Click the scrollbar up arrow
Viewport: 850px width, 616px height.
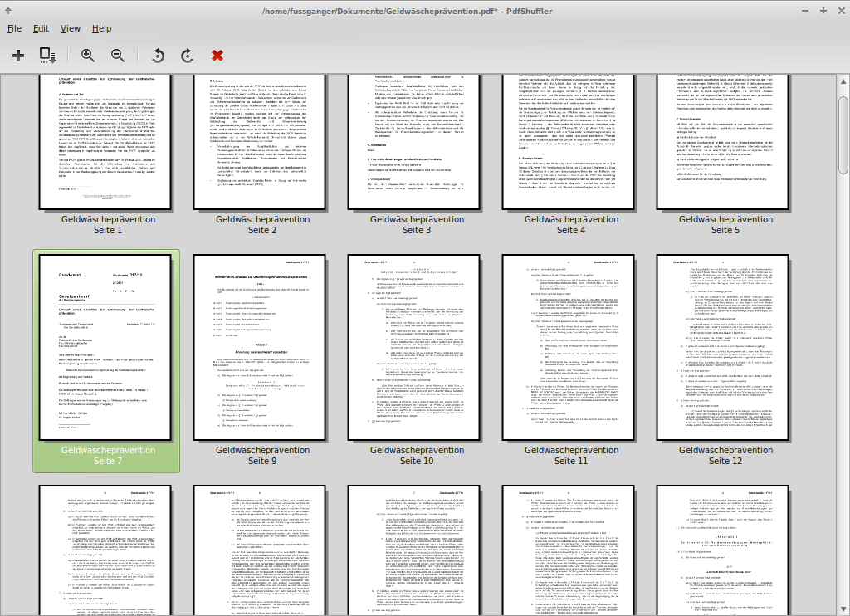coord(843,81)
